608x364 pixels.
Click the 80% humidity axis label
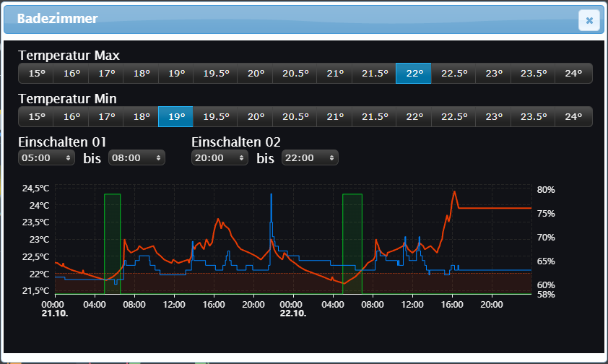(546, 190)
